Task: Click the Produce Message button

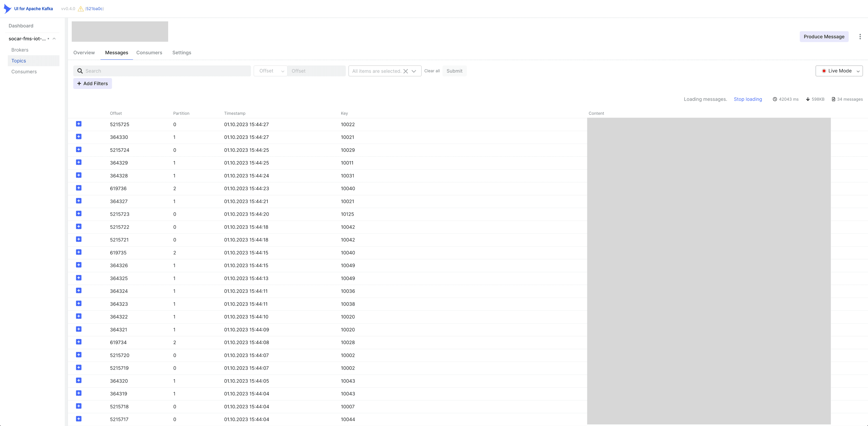Action: 824,36
